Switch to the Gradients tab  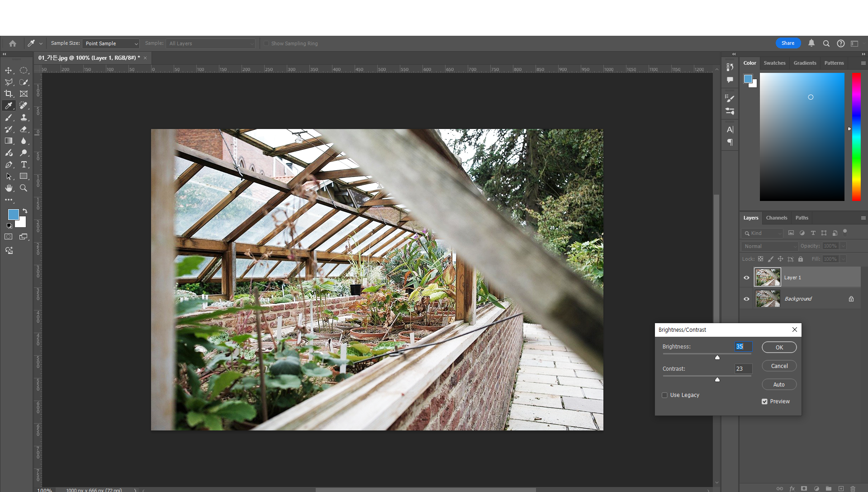click(x=805, y=63)
